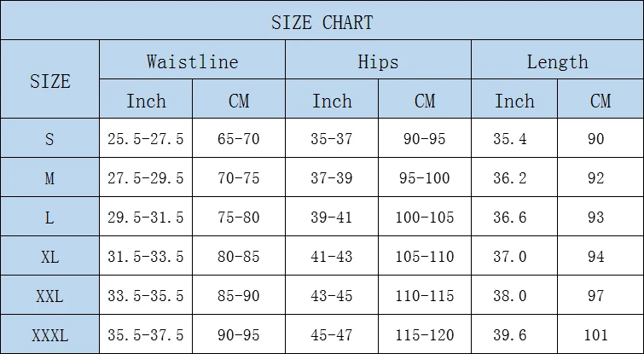Image resolution: width=644 pixels, height=354 pixels.
Task: Click the 39-41 hips inch cell
Action: [x=332, y=217]
